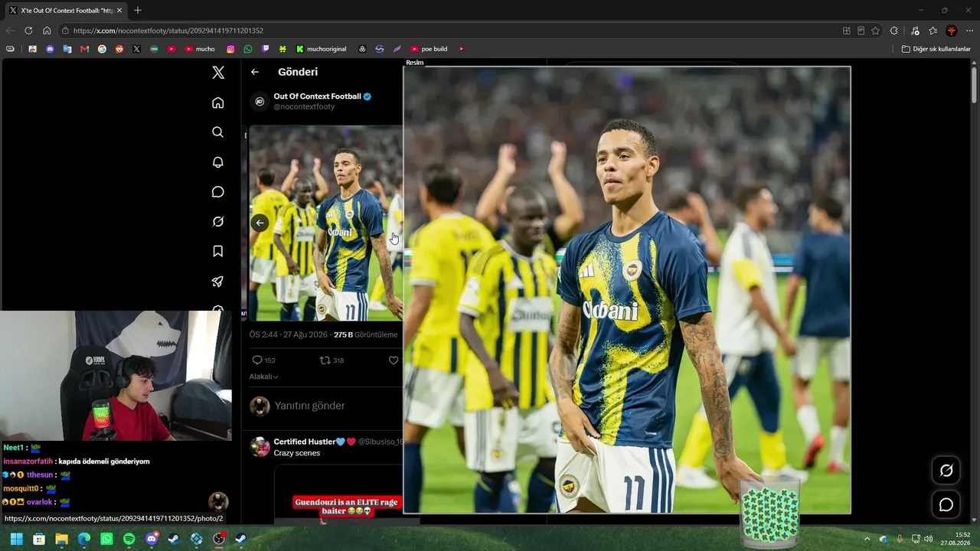This screenshot has height=551, width=980.
Task: Go to Home via house icon in X sidebar
Action: 218,103
